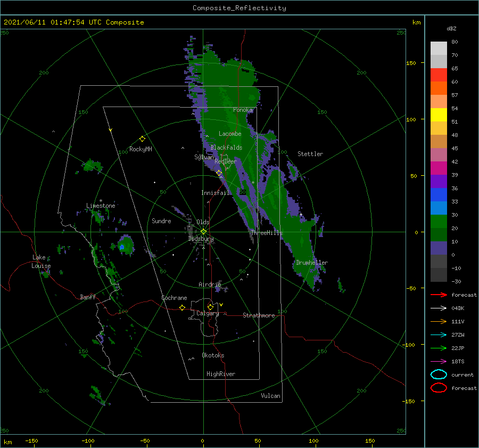Select the Didsbury map label
Viewport: 479px width, 448px height.
point(201,239)
